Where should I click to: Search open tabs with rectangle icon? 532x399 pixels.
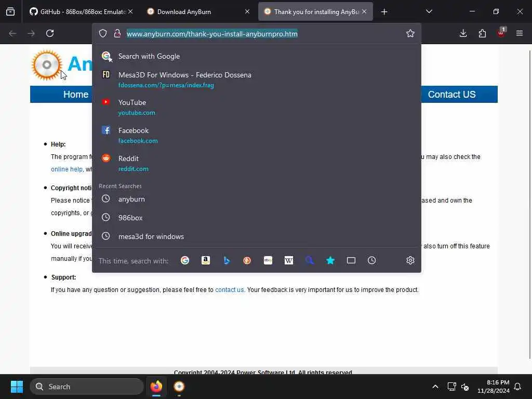point(351,260)
